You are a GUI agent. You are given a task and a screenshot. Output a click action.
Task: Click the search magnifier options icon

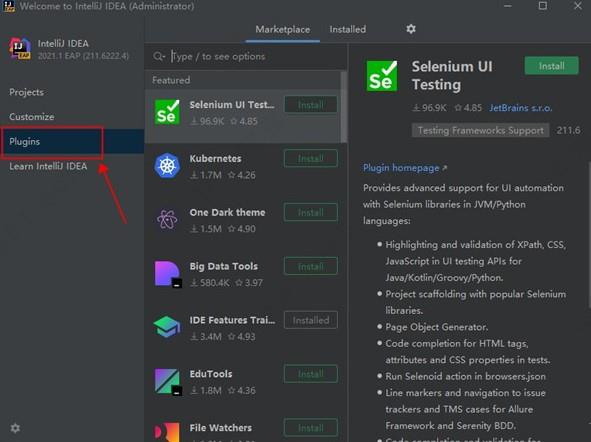tap(159, 57)
